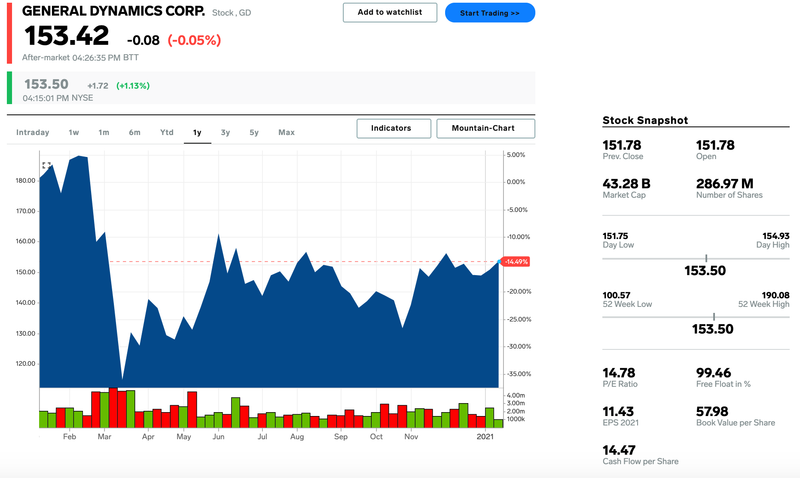Click the Stock, GD ticker label
The height and width of the screenshot is (478, 800).
click(232, 13)
